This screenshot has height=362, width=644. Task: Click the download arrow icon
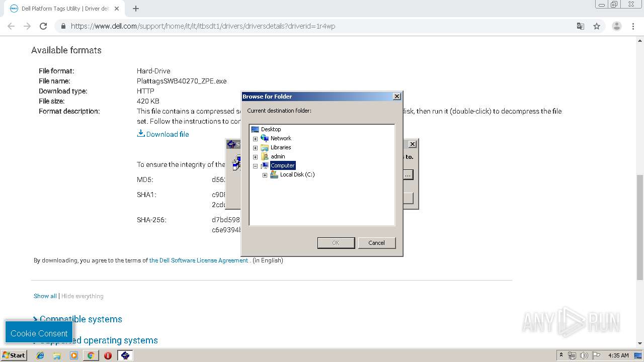[141, 133]
